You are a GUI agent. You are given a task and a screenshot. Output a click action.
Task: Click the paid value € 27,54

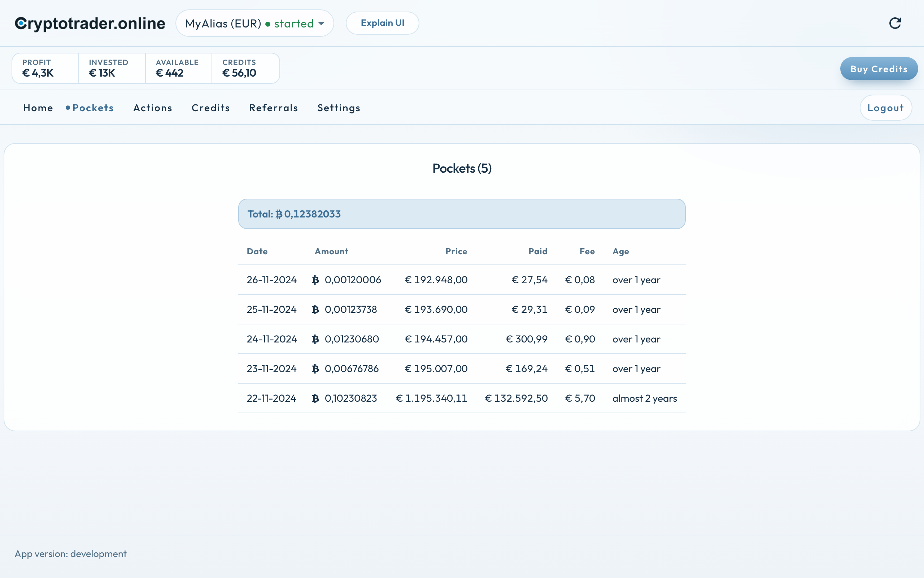529,280
